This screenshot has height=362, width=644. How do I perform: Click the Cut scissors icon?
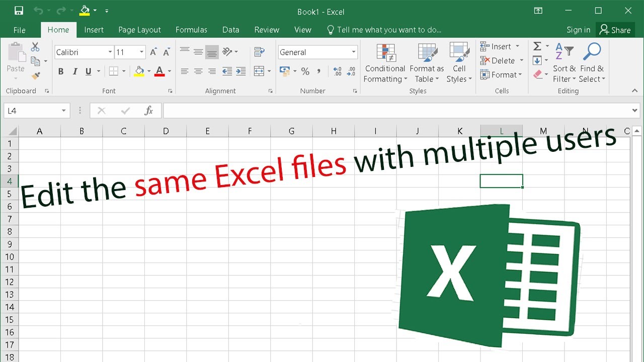pos(35,47)
